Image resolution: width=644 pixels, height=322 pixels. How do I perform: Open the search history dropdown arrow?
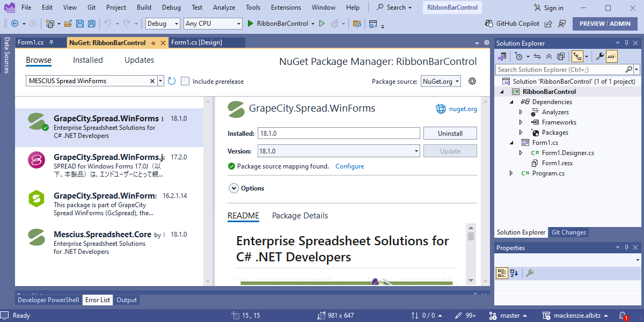(160, 81)
